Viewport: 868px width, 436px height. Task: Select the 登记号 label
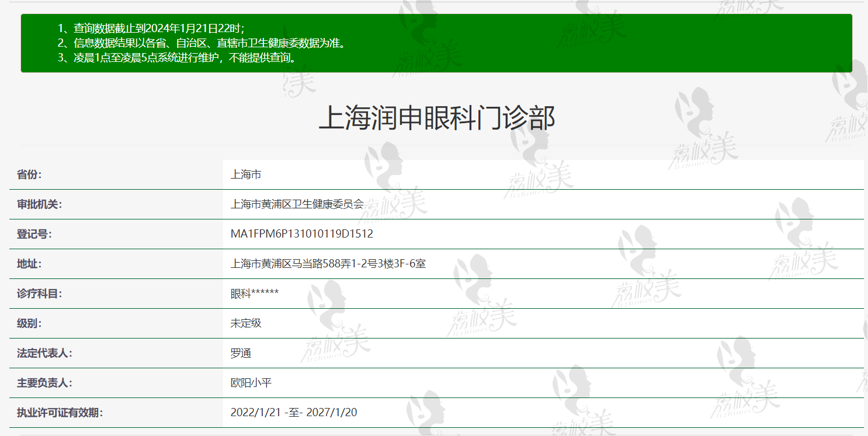34,233
